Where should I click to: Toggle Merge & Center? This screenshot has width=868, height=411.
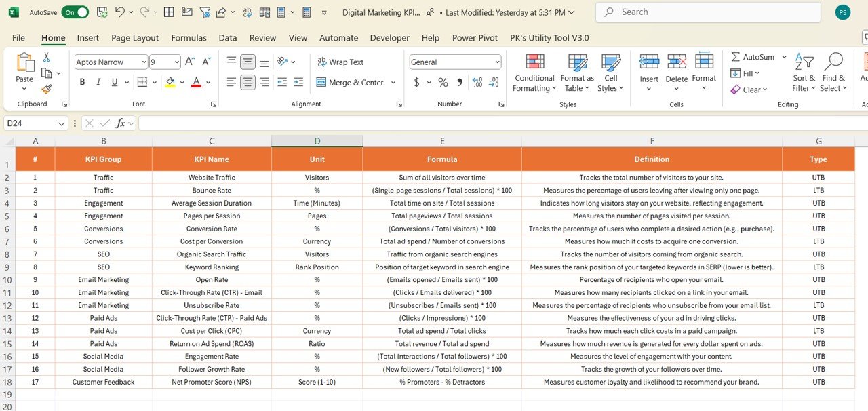350,82
